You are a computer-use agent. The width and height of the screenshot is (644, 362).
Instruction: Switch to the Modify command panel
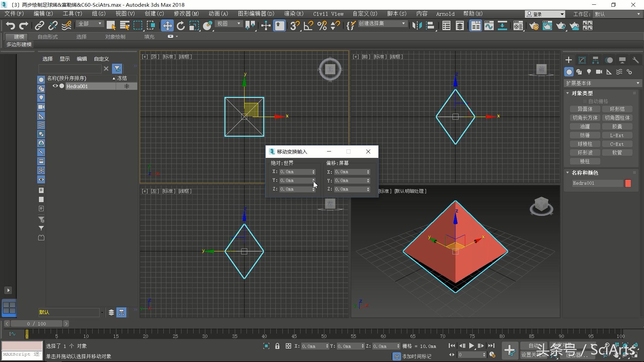(x=582, y=60)
